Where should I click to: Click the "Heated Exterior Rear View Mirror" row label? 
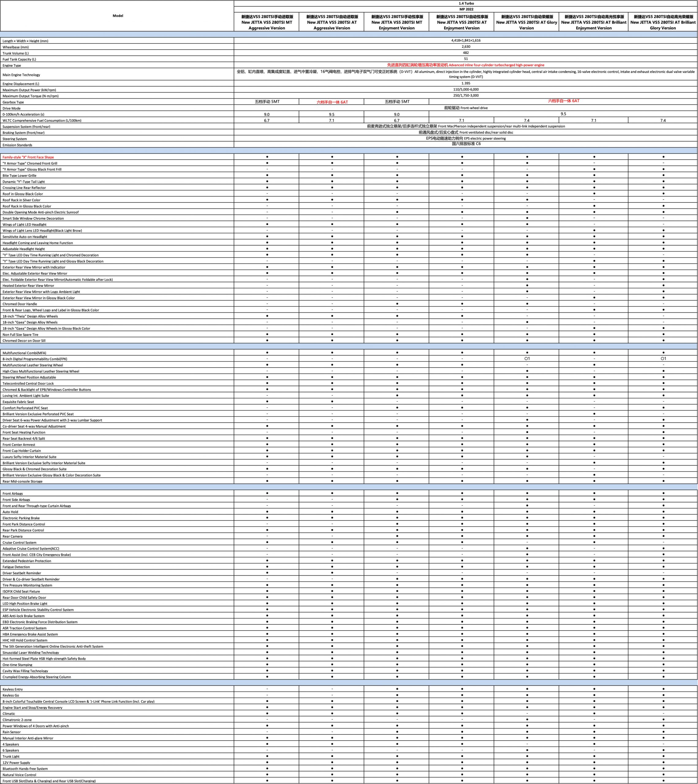pyautogui.click(x=28, y=286)
